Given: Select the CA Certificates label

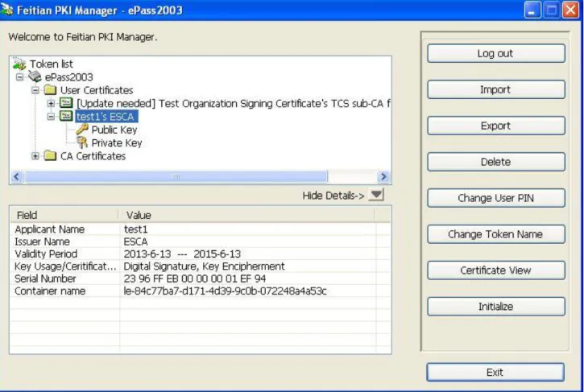Looking at the screenshot, I should pyautogui.click(x=93, y=156).
